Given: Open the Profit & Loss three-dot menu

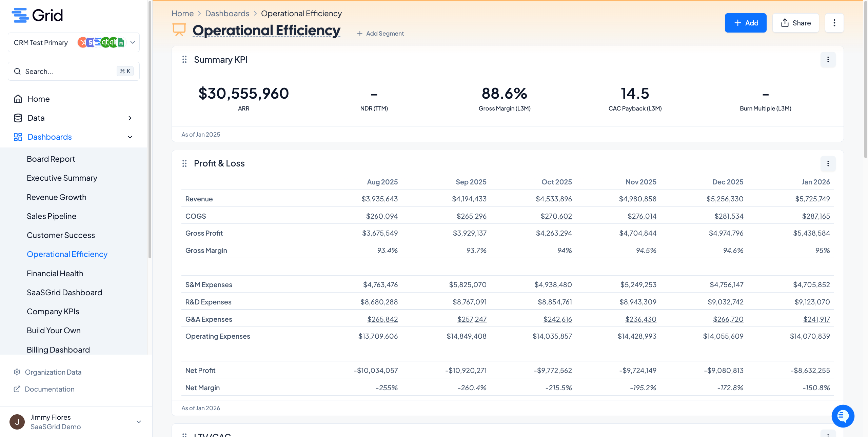Looking at the screenshot, I should click(x=828, y=164).
